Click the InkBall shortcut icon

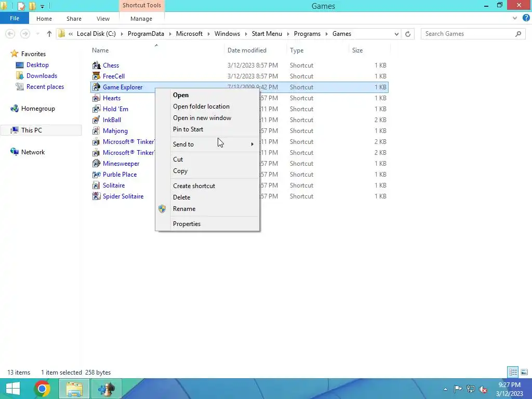pyautogui.click(x=96, y=120)
